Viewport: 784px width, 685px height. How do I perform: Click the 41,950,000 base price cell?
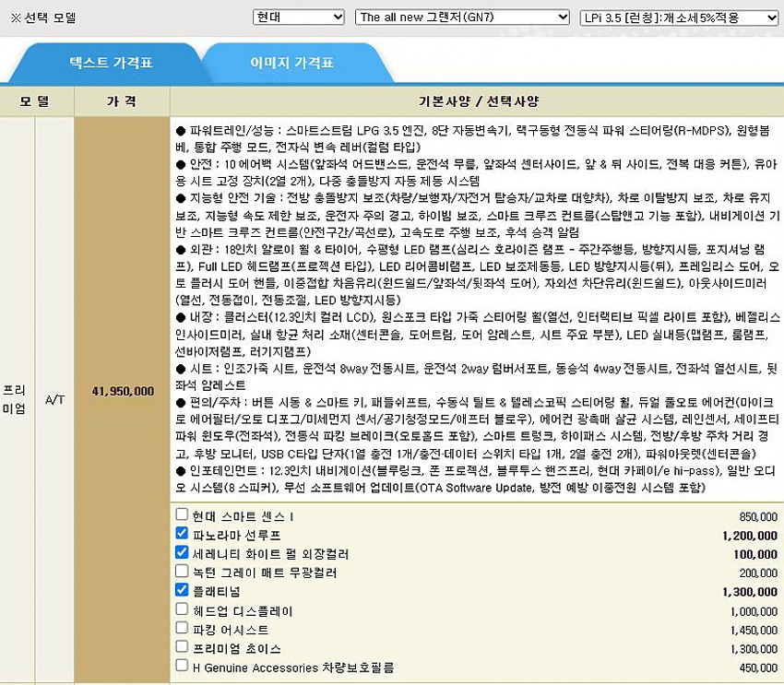point(123,391)
